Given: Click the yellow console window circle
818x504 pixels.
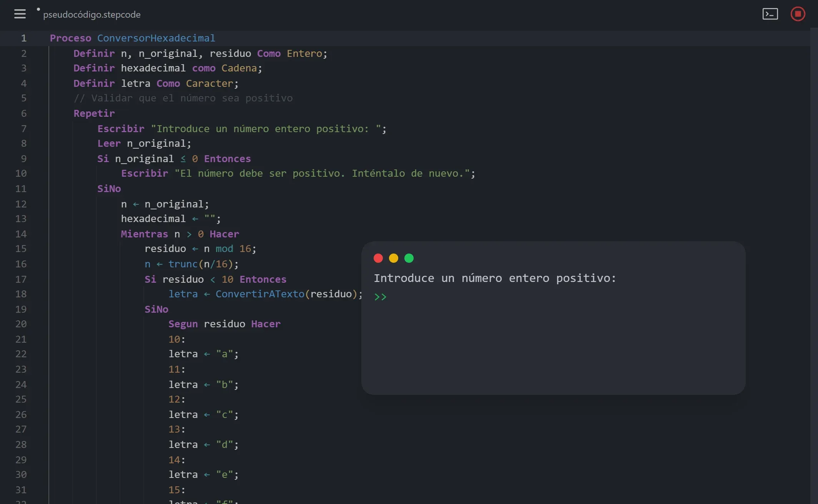Looking at the screenshot, I should [x=394, y=258].
